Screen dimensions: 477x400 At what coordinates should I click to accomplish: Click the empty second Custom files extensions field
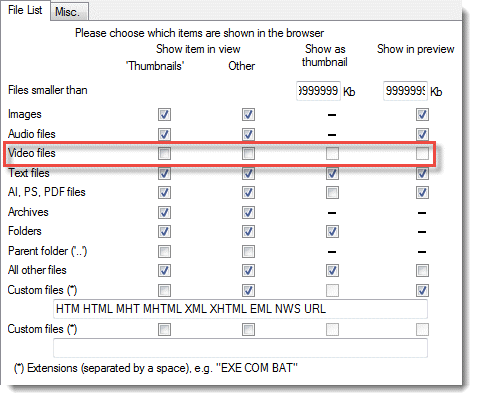240,348
